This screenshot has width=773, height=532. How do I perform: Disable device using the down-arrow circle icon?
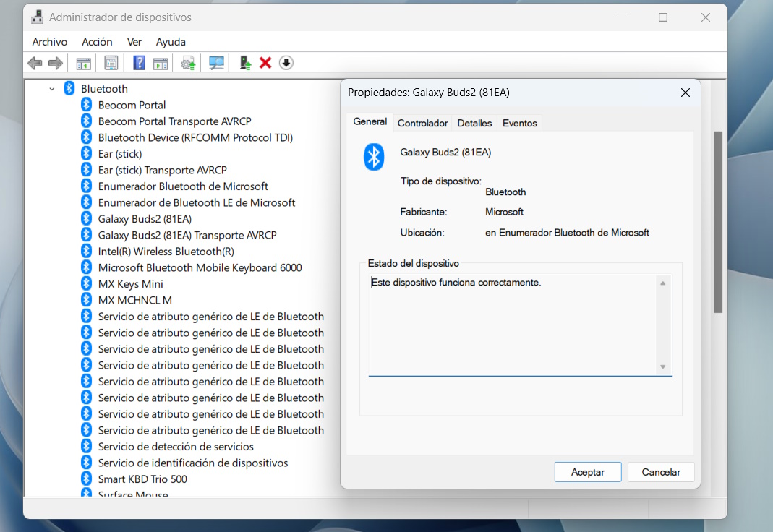[286, 63]
